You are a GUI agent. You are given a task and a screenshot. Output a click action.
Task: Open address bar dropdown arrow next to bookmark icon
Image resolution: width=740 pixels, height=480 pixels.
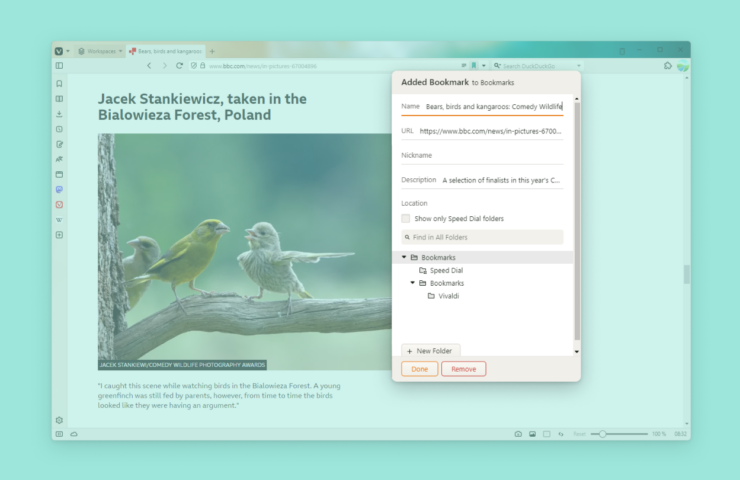[x=484, y=66]
